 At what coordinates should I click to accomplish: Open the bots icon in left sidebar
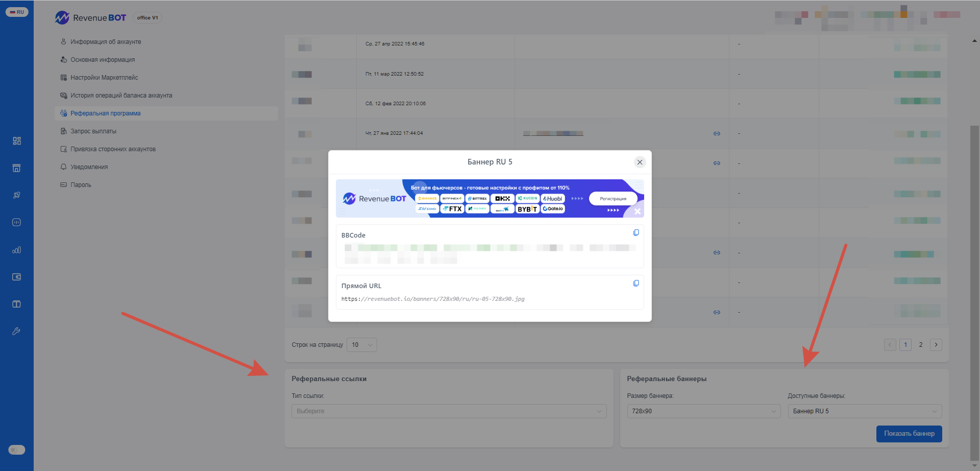click(17, 222)
